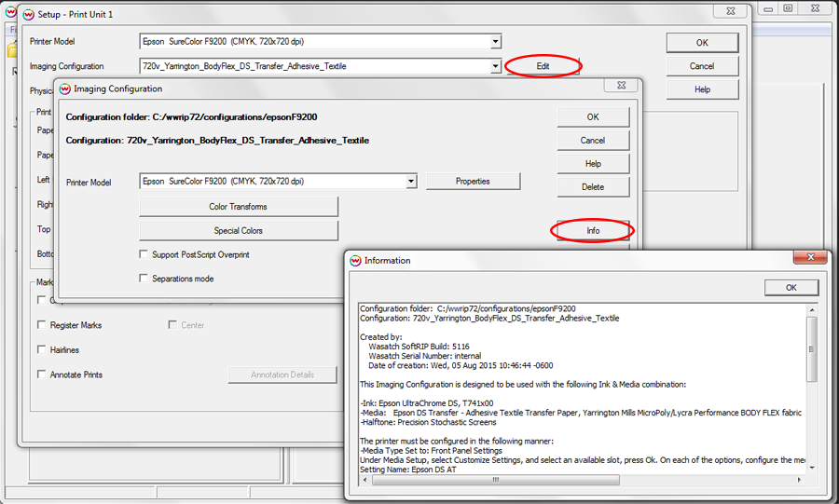
Task: Click the scroll right arrow in Information text
Action: coord(800,480)
